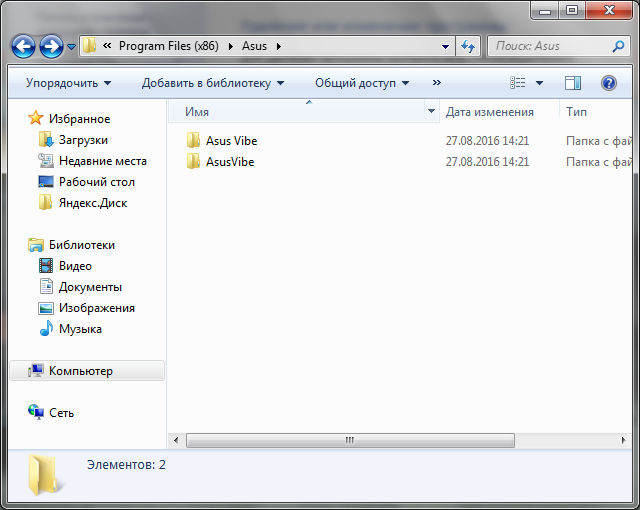Expand arrow after Asus breadcrumb
The width and height of the screenshot is (640, 510).
point(279,46)
